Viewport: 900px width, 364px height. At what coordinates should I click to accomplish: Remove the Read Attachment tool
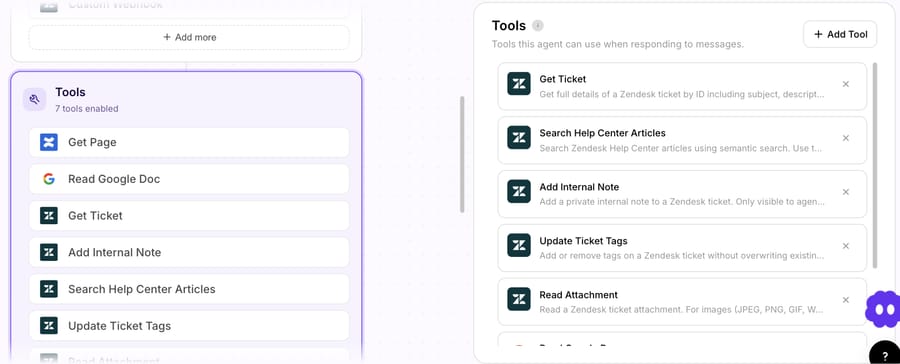pos(845,300)
